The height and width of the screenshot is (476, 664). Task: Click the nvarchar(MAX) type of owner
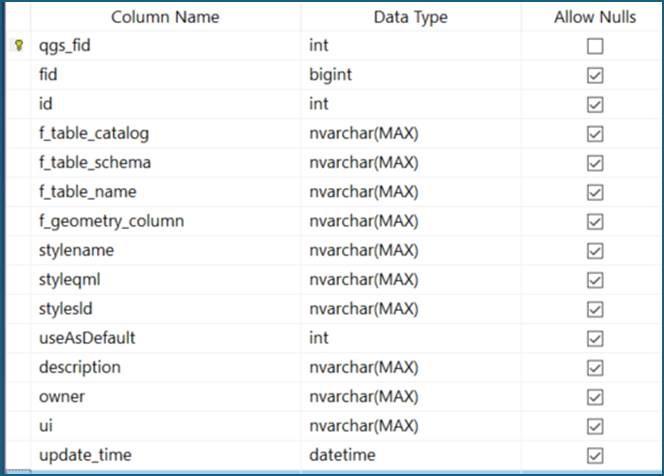411,396
